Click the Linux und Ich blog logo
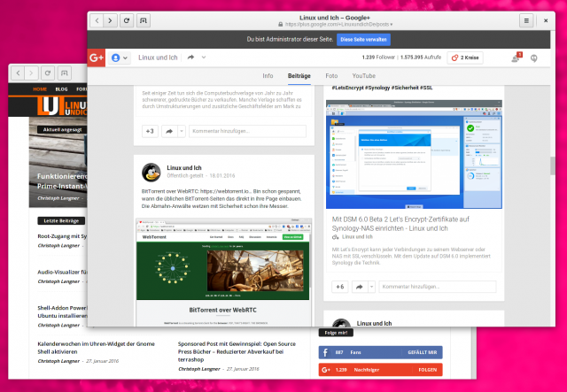The image size is (567, 392). [x=62, y=107]
